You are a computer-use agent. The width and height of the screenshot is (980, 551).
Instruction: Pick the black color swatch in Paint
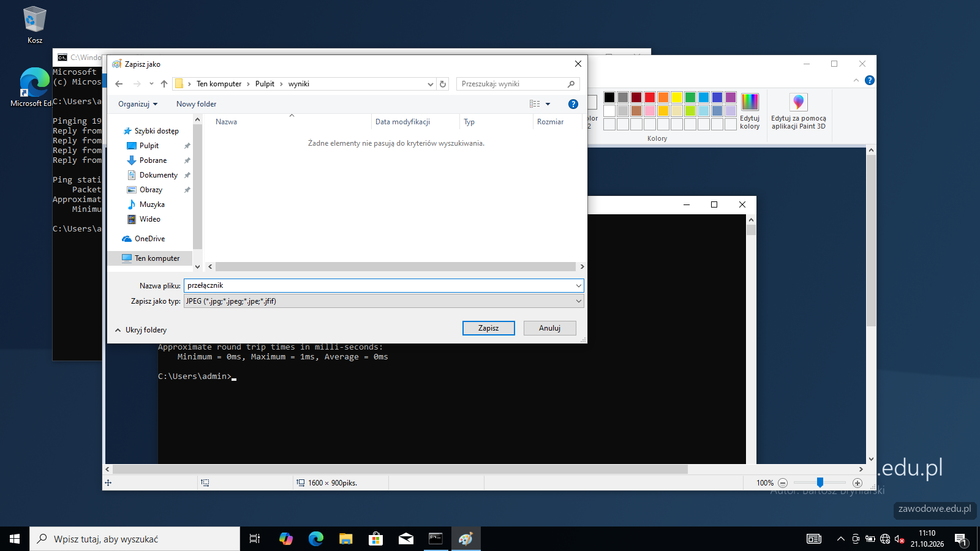point(609,97)
